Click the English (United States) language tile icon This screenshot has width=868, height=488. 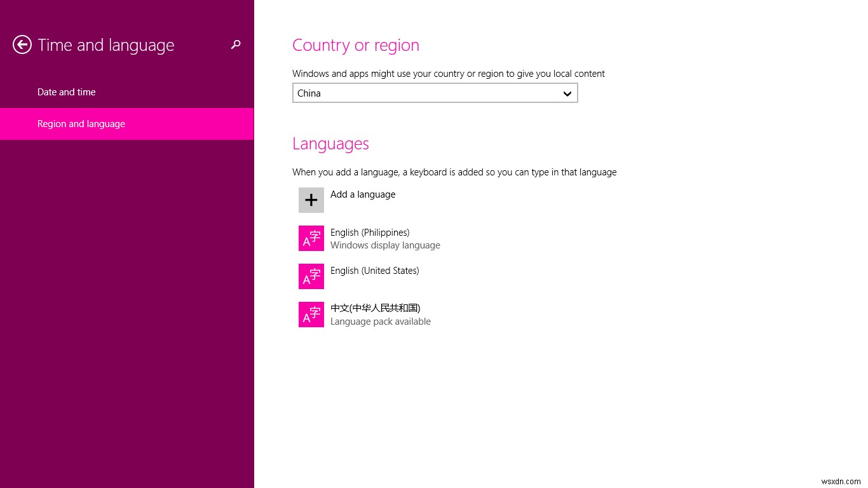point(311,276)
